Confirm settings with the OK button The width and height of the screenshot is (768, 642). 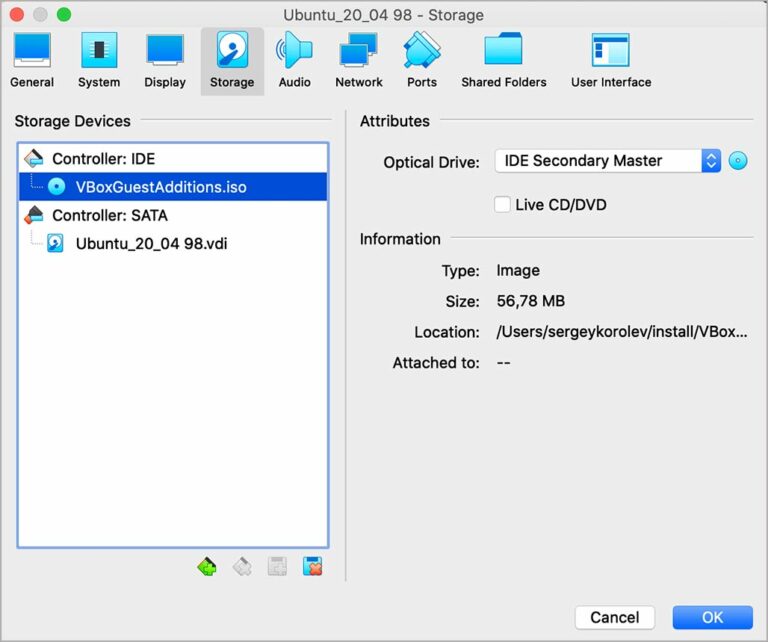coord(712,617)
